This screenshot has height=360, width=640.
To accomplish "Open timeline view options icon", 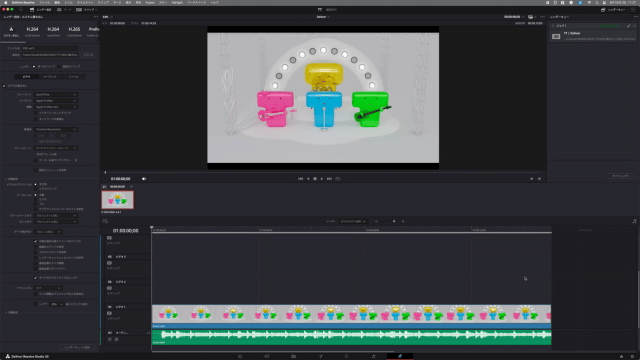I will (x=105, y=221).
